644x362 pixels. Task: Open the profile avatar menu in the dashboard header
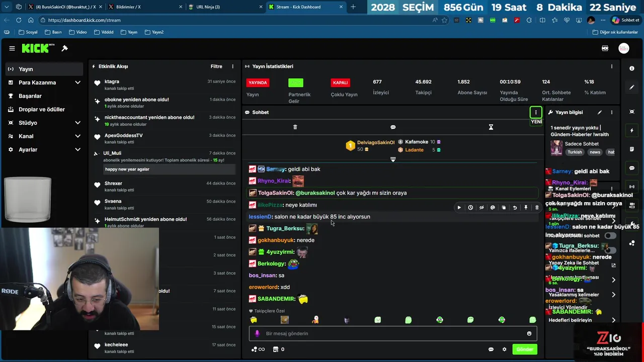pos(623,48)
